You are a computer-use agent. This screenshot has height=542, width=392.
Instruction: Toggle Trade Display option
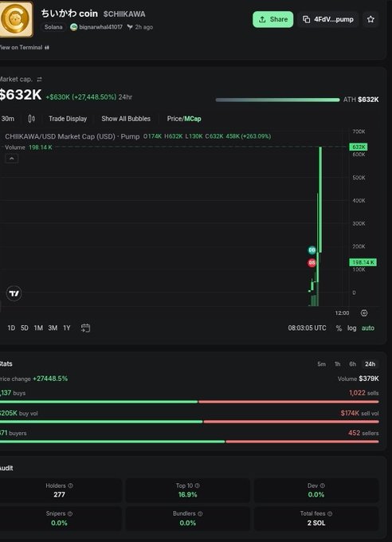tap(68, 119)
